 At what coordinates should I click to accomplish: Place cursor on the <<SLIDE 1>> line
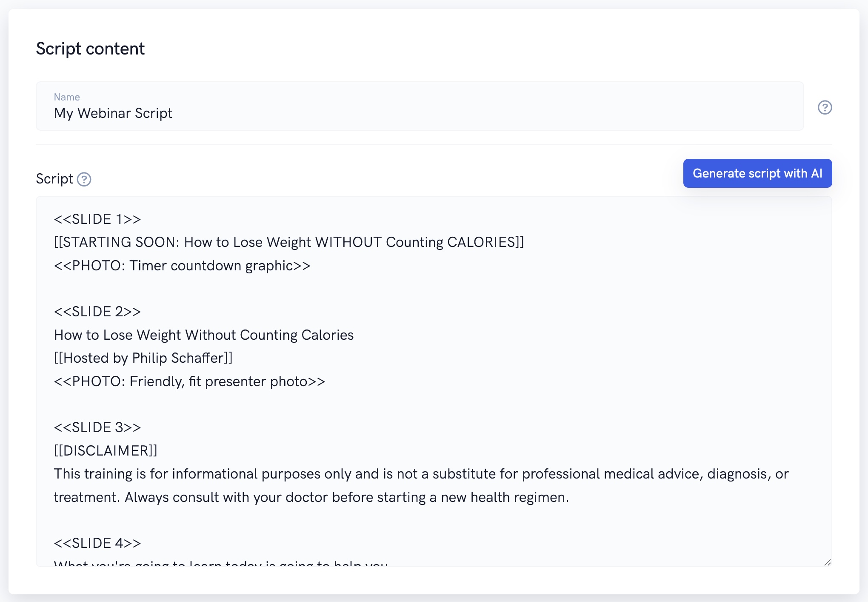(97, 219)
